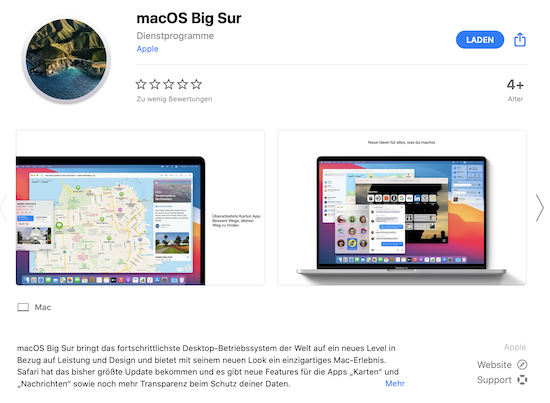Open the Website compass icon

click(522, 364)
